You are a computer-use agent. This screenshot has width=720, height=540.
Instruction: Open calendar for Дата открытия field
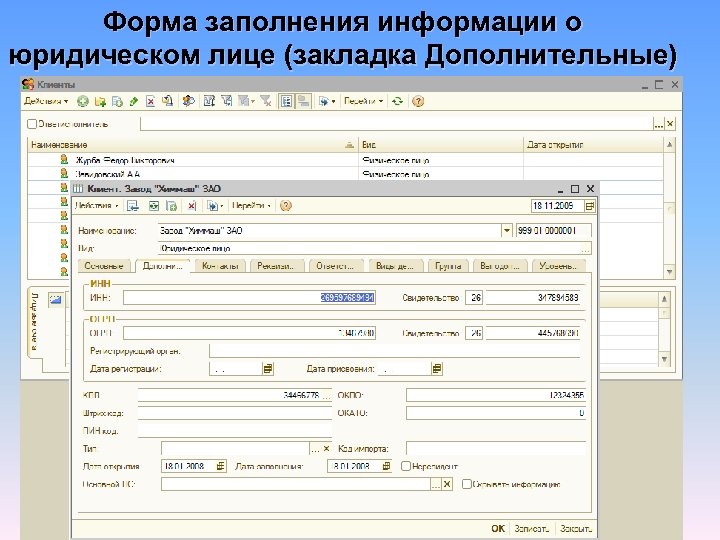(220, 466)
